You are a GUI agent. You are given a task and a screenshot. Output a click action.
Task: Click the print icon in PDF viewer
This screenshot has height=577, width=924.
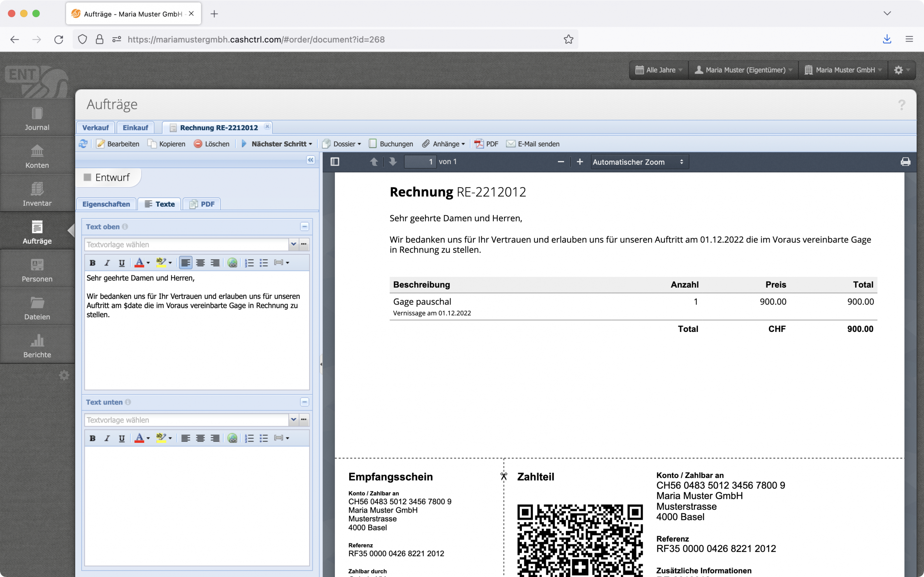pos(905,162)
